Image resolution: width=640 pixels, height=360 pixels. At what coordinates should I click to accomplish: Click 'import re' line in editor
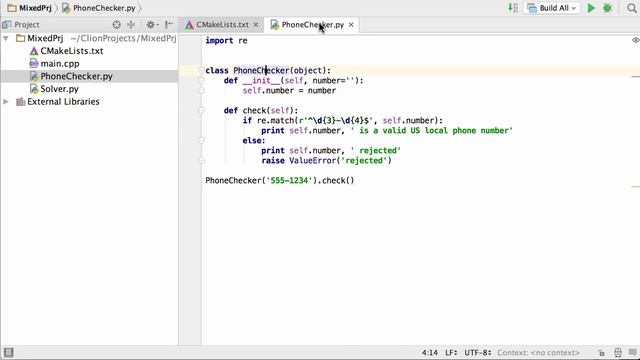pyautogui.click(x=226, y=40)
